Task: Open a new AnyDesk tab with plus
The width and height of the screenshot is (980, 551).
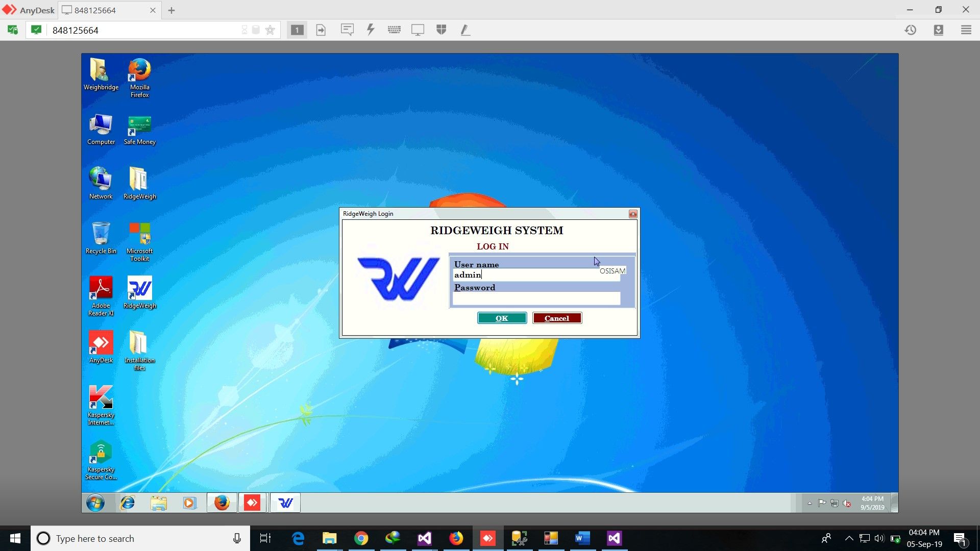Action: pos(171,10)
